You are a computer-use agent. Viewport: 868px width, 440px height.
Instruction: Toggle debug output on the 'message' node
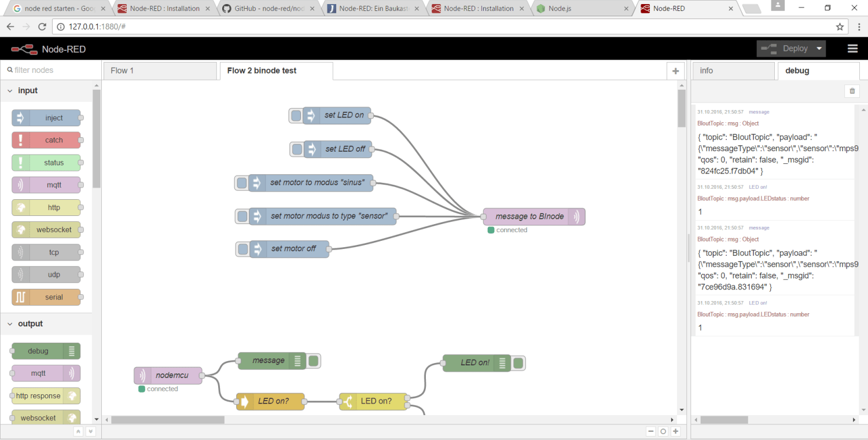tap(313, 360)
